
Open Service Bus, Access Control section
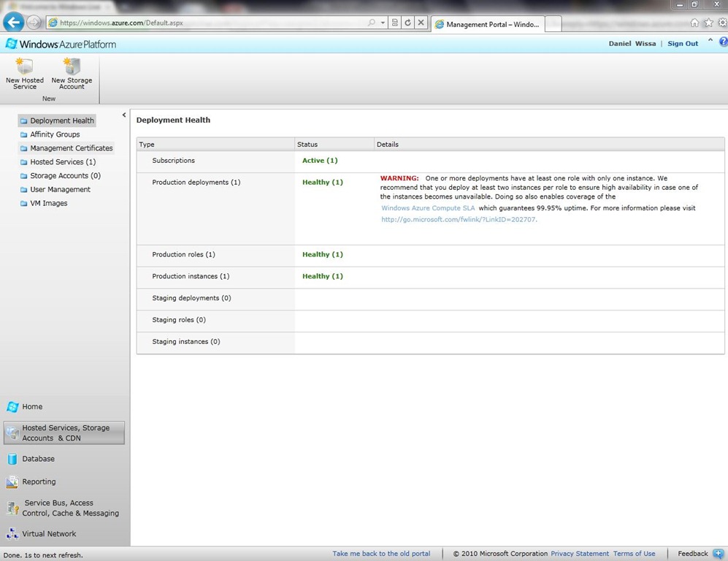pos(70,508)
